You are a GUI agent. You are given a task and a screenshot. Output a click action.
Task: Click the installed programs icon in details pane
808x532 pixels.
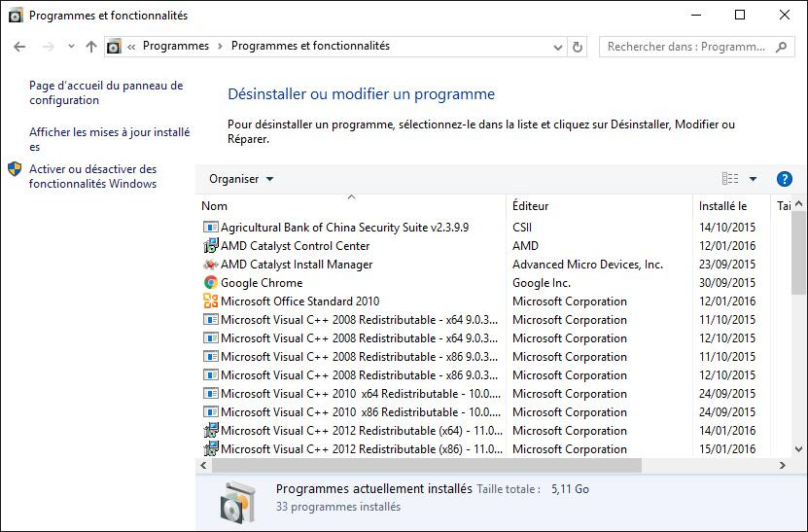click(237, 501)
